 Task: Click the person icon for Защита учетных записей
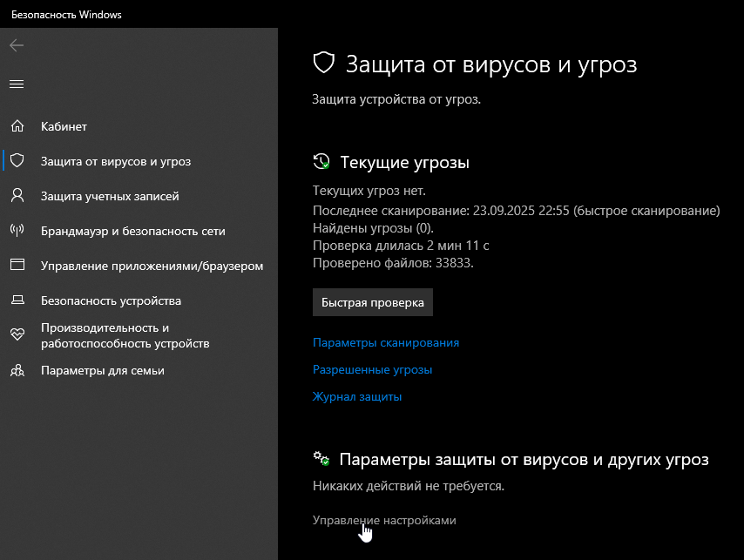(17, 196)
